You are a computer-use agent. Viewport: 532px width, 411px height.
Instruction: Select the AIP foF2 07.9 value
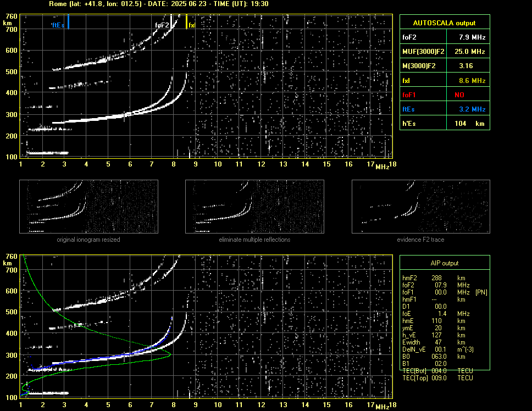click(441, 285)
